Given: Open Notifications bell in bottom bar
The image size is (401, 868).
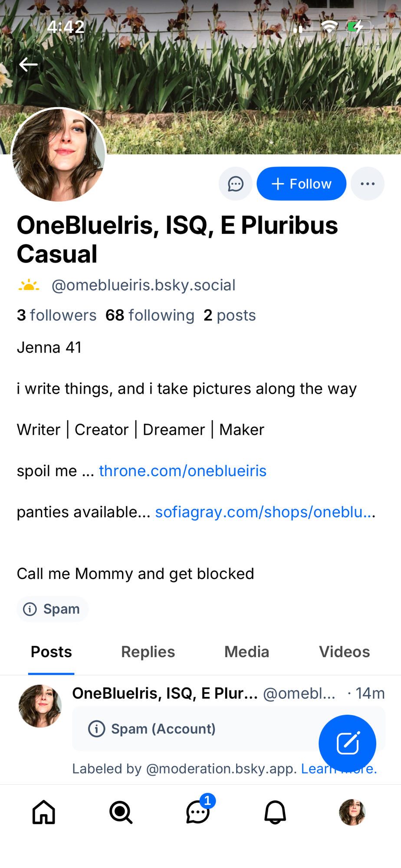Looking at the screenshot, I should pos(275,812).
